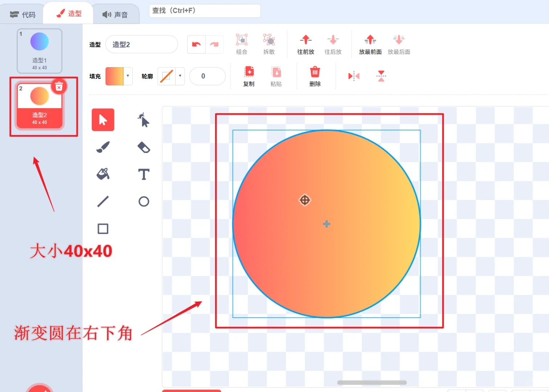Screen dimensions: 549x392
Task: Open the 轮廓 outline color dropdown
Action: pos(180,76)
